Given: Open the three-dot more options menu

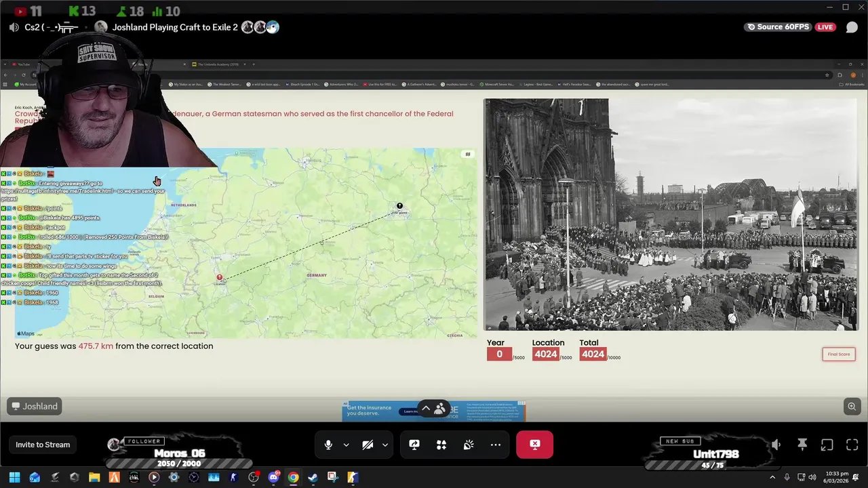Looking at the screenshot, I should [496, 445].
